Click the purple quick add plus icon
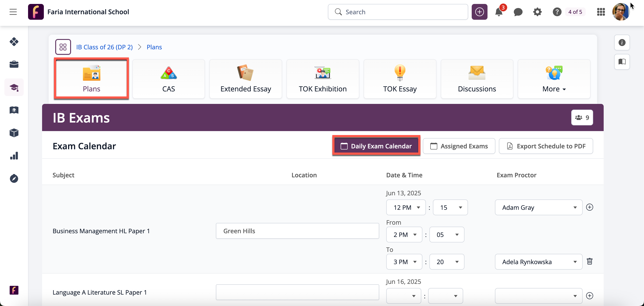Screen dimensions: 644x306 [479, 12]
